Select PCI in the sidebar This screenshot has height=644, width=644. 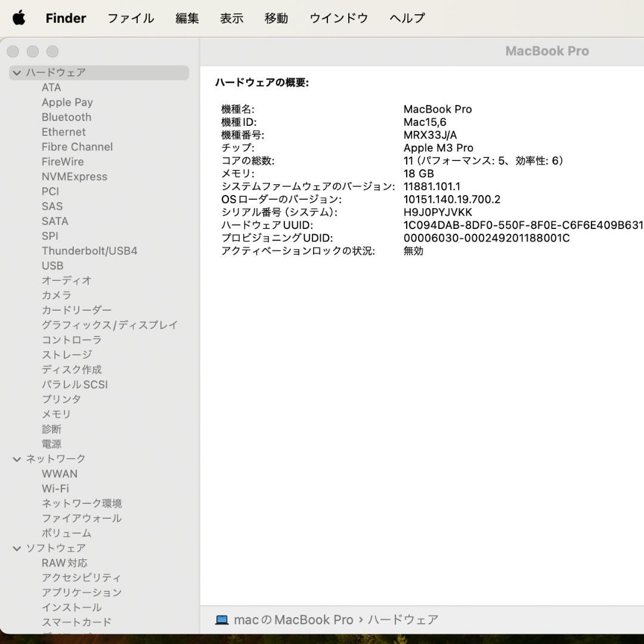point(50,191)
